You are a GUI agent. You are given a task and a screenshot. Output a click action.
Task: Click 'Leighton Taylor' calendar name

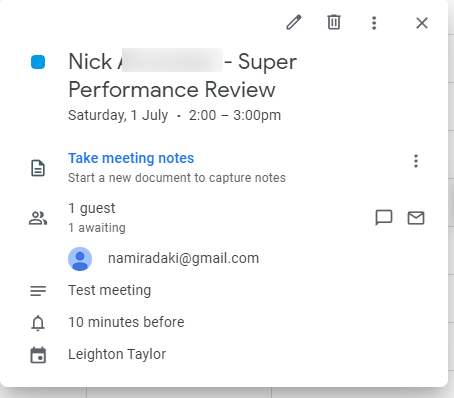tap(117, 354)
